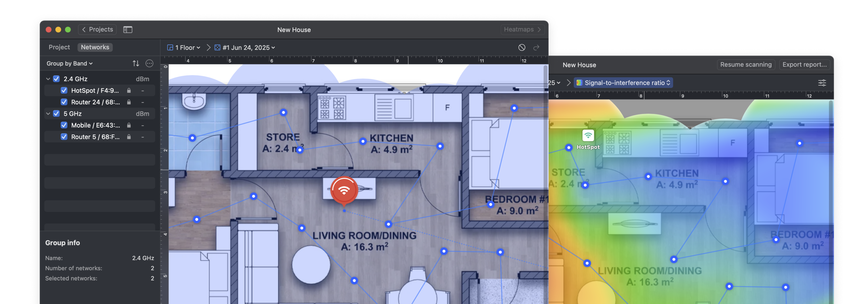868x304 pixels.
Task: Collapse the 5 GHz group
Action: [x=48, y=114]
